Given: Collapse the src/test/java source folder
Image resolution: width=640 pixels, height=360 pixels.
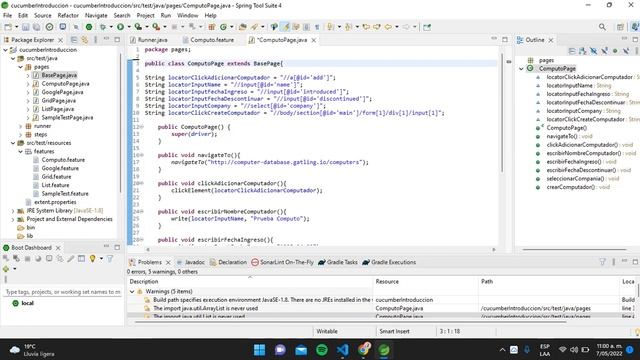Looking at the screenshot, I should pyautogui.click(x=13, y=58).
